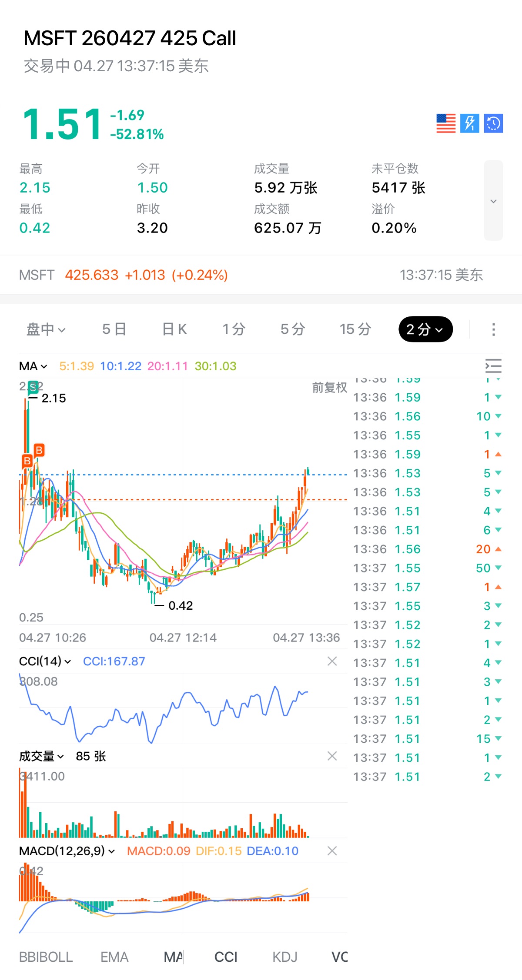Toggle the trade list layout icon
This screenshot has height=980, width=522.
point(493,366)
